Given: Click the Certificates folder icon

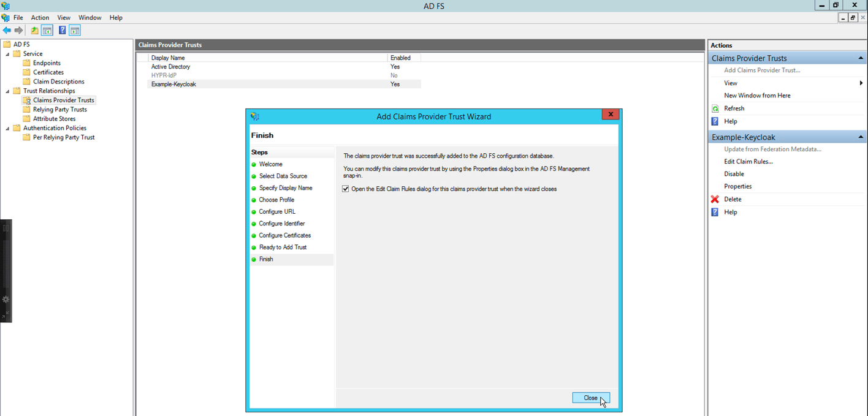Looking at the screenshot, I should [x=26, y=72].
